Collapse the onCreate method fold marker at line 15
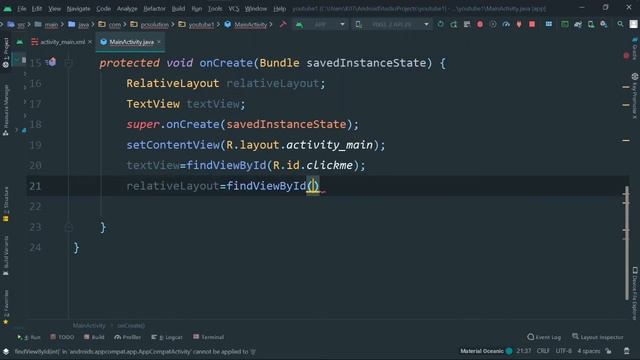This screenshot has height=360, width=640. [x=69, y=63]
